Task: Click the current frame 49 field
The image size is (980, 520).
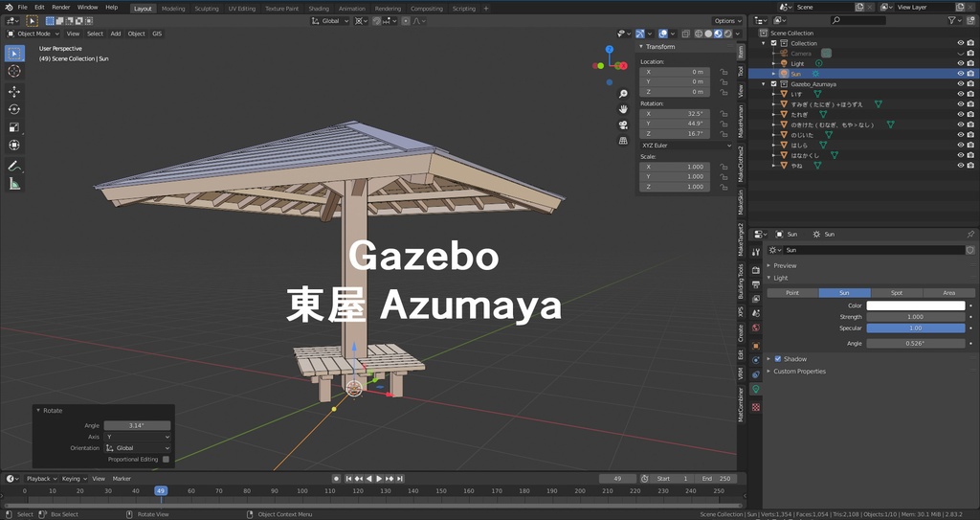Action: click(x=617, y=479)
